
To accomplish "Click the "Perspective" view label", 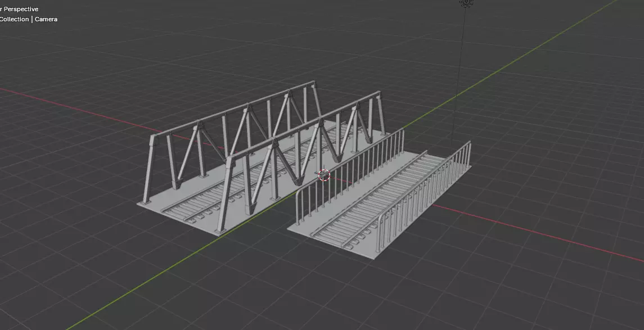I will 21,9.
